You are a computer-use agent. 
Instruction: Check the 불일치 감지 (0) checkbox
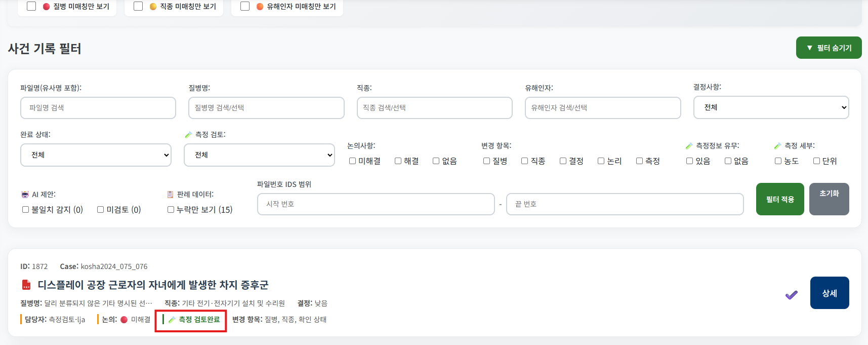[26, 210]
